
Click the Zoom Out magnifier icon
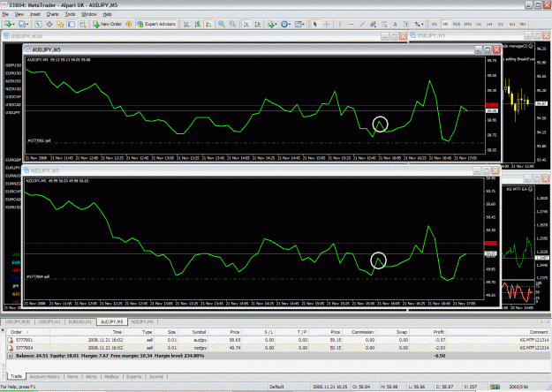pyautogui.click(x=232, y=24)
